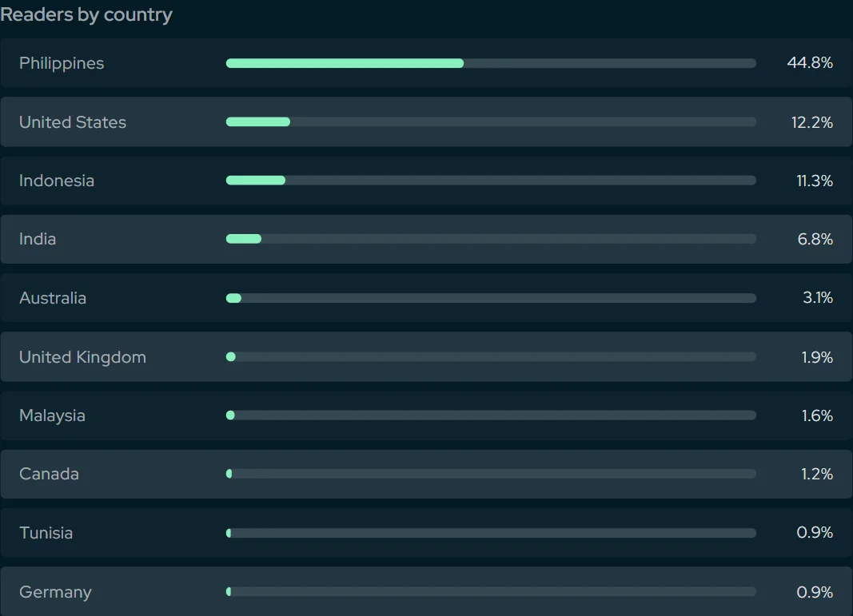Click the Indonesia green bar
Viewport: 853px width, 616px height.
256,180
